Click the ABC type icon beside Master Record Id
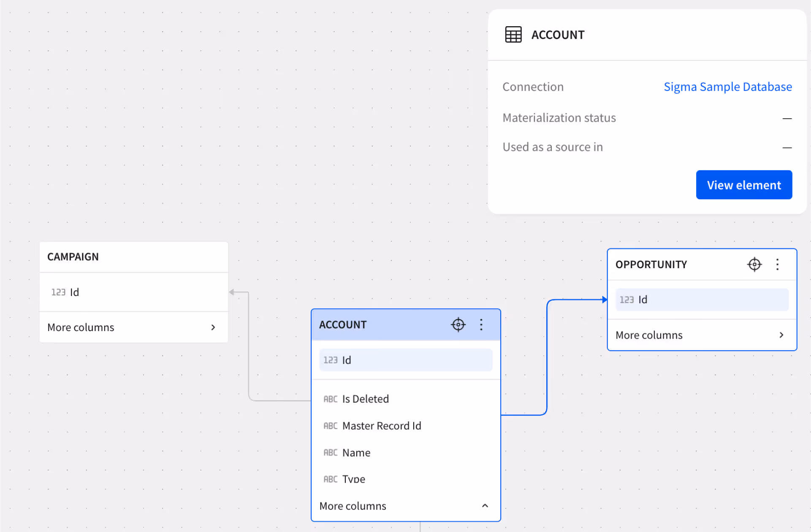The height and width of the screenshot is (532, 811). pos(330,426)
